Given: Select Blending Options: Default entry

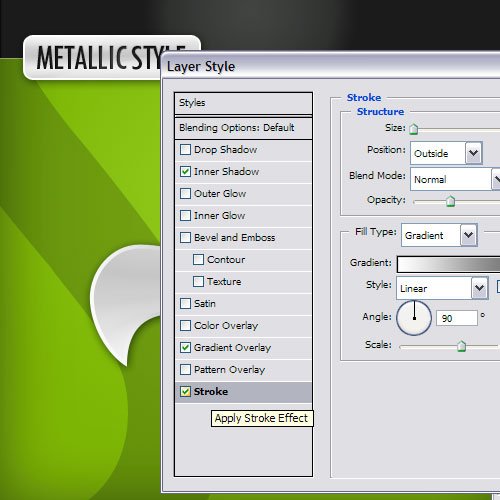Looking at the screenshot, I should click(243, 128).
